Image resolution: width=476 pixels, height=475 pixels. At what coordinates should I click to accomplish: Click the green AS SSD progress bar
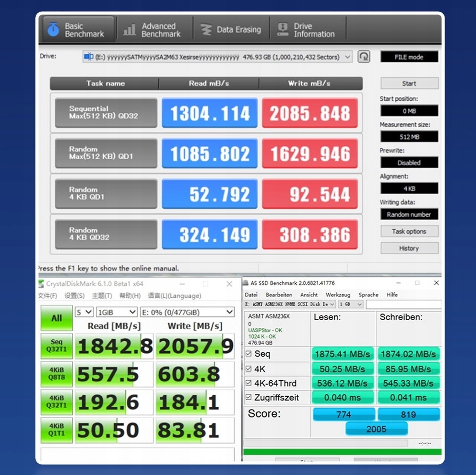pyautogui.click(x=342, y=452)
